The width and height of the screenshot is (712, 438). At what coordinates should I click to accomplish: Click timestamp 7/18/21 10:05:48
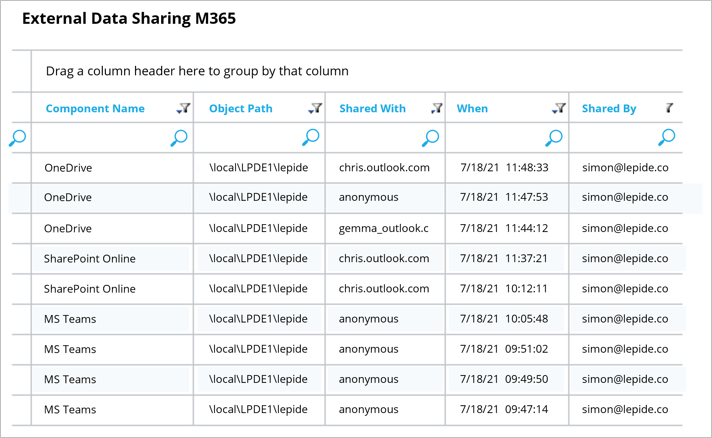click(x=504, y=319)
